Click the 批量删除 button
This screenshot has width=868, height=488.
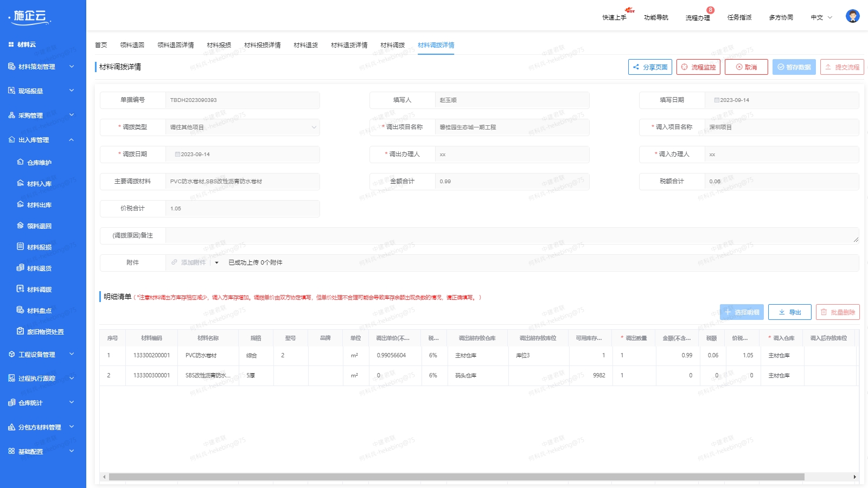pyautogui.click(x=838, y=312)
